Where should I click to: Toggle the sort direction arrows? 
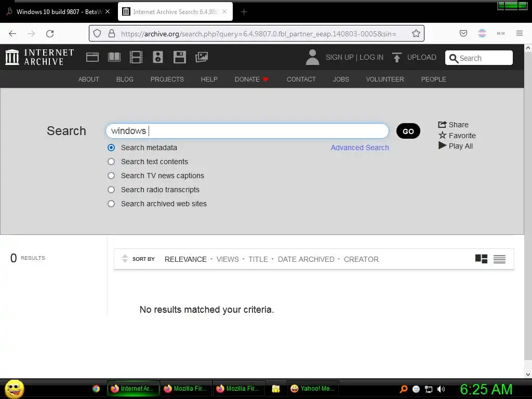(x=125, y=259)
